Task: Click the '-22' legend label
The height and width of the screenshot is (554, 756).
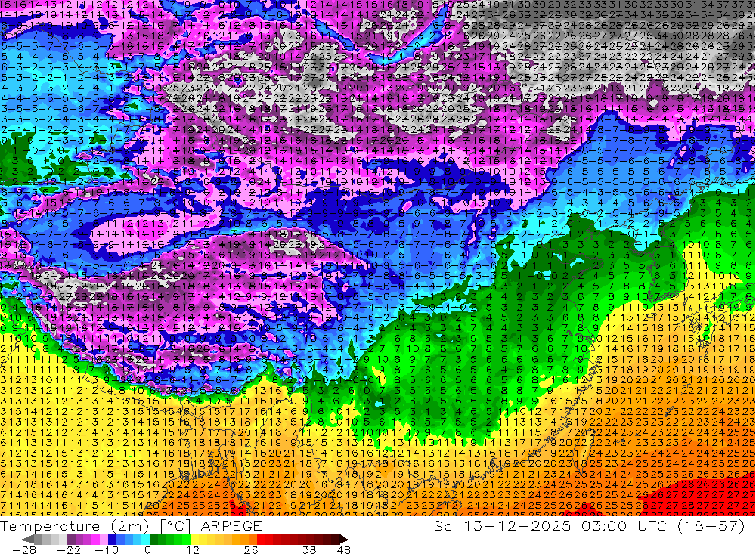Action: point(69,550)
